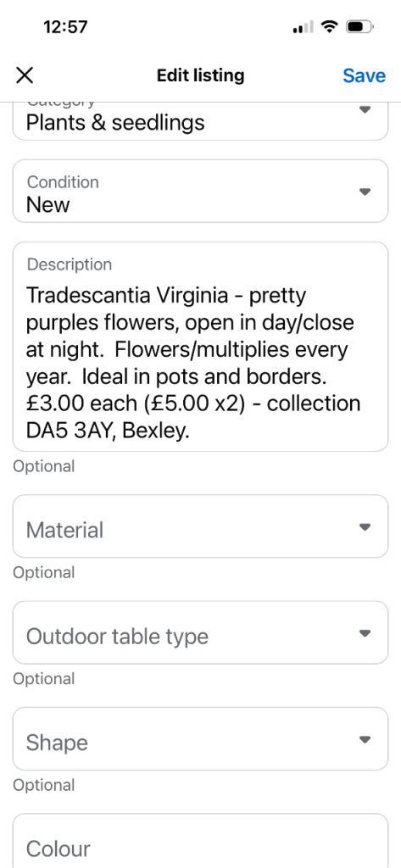
Task: Expand the Condition dropdown arrow
Action: pyautogui.click(x=365, y=192)
